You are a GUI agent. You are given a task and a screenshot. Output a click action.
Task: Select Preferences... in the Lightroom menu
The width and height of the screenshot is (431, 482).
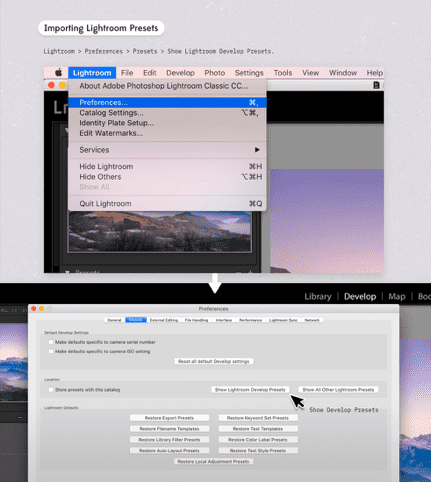167,102
